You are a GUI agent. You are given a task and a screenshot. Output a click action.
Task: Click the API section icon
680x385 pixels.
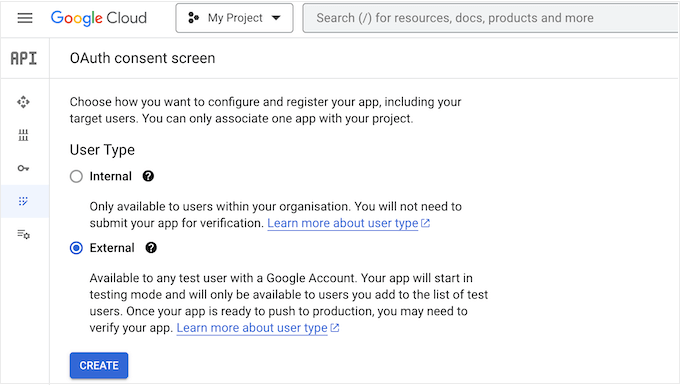(24, 58)
